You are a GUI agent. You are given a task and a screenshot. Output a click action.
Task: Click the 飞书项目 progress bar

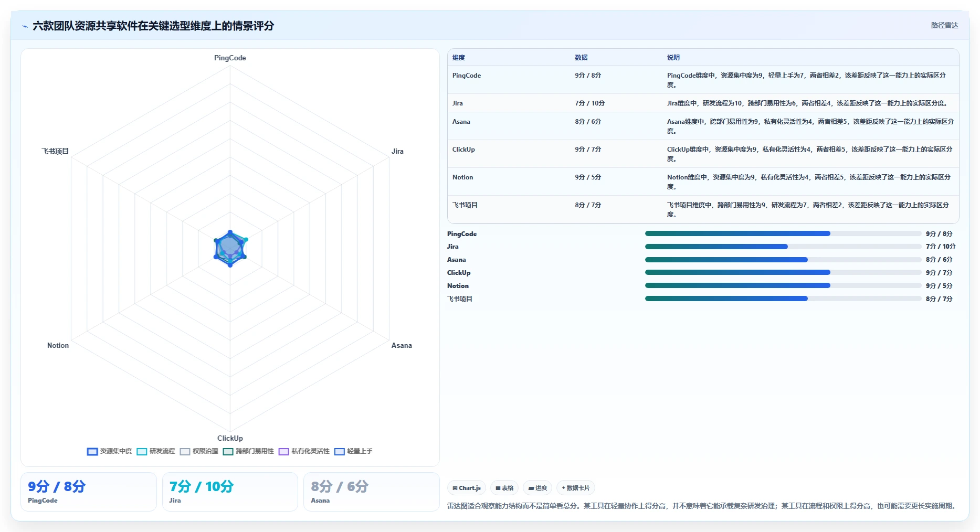[783, 299]
